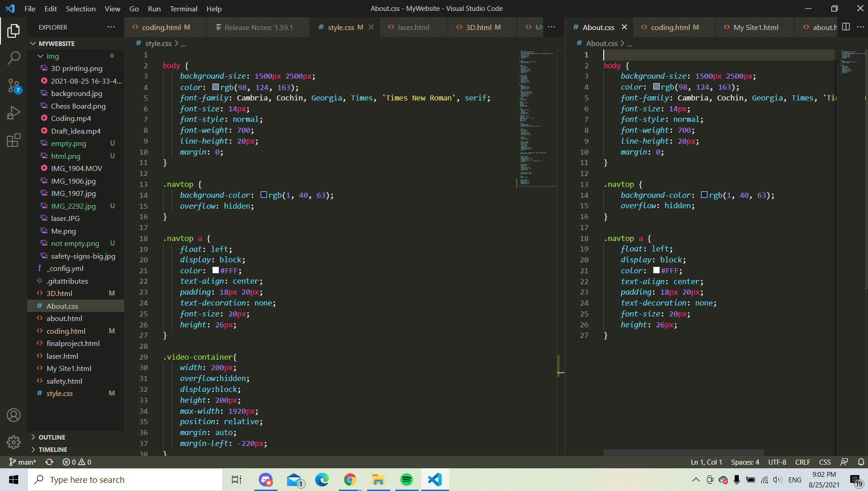
Task: Open Google Chrome from the taskbar
Action: (350, 480)
